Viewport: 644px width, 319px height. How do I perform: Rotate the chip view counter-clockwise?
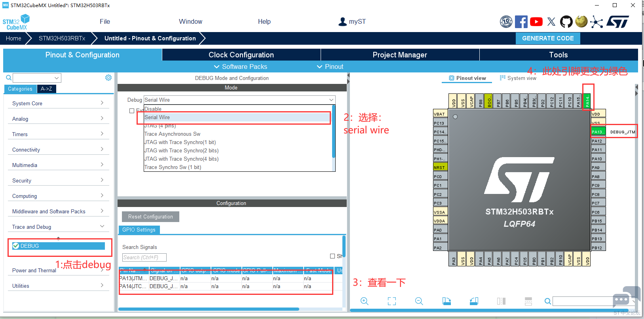tap(474, 301)
